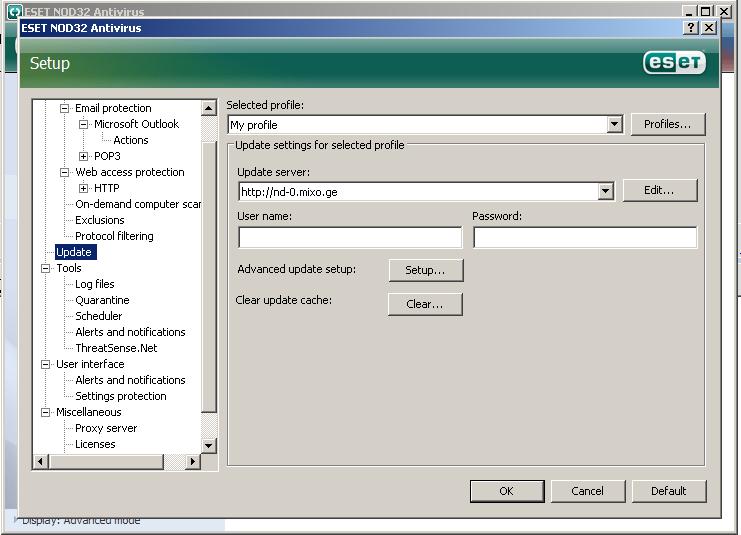Select Miscellaneous in the tree
Screen dimensions: 741x535
pyautogui.click(x=89, y=412)
